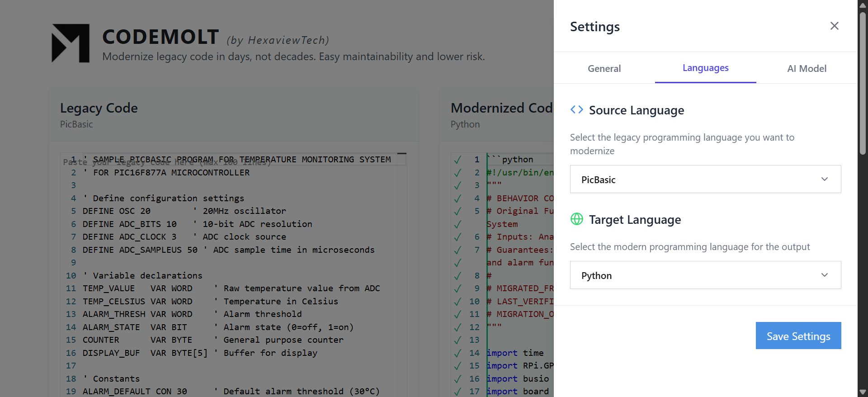The image size is (868, 397).
Task: Click the scroll-down arrow on page scrollbar
Action: point(863,392)
